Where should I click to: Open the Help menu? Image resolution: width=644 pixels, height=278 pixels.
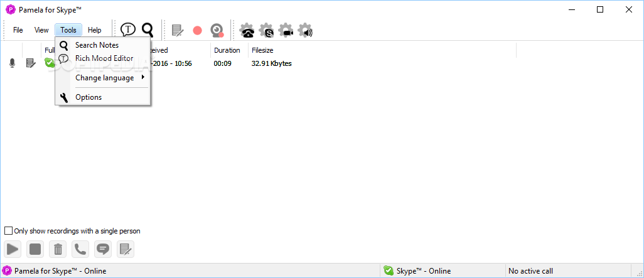(94, 30)
